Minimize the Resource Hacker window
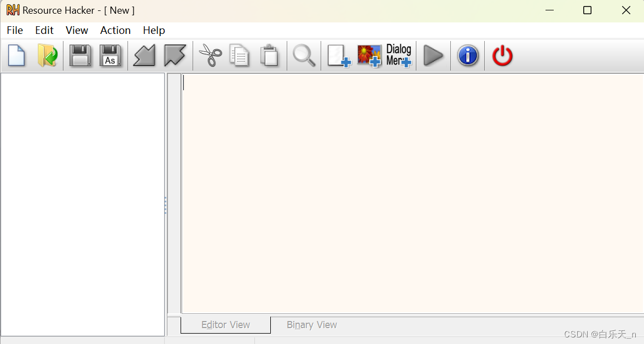The image size is (644, 344). 549,10
